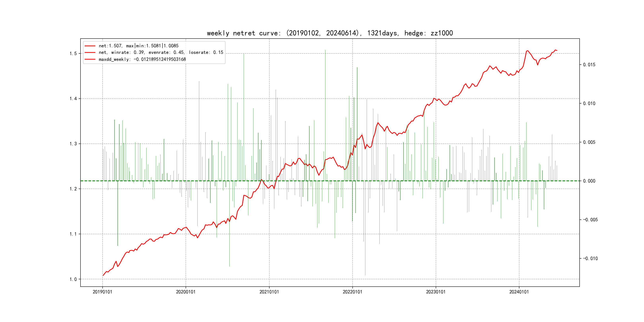Click the -0.005 right y-axis label

(x=590, y=220)
